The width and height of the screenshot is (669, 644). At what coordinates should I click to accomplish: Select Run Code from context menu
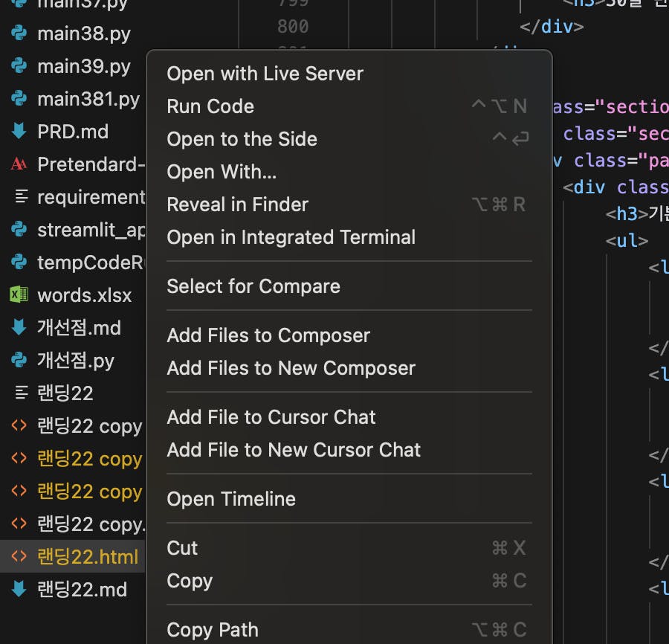point(210,106)
